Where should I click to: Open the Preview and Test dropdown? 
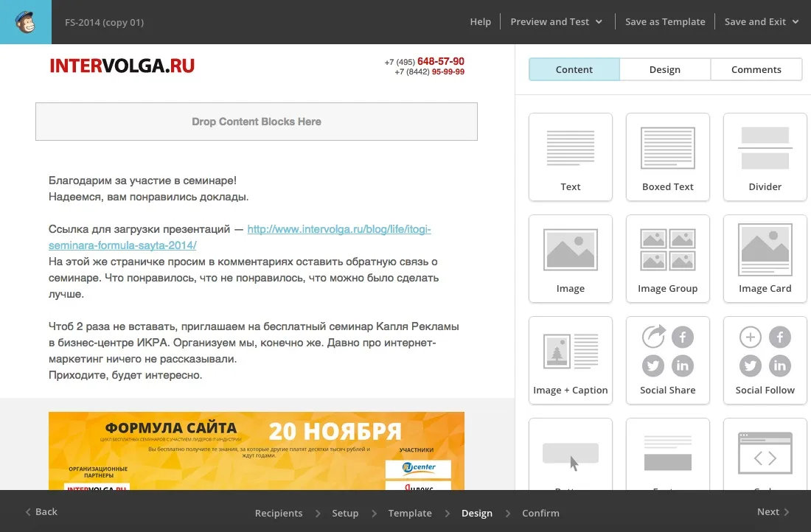tap(557, 21)
